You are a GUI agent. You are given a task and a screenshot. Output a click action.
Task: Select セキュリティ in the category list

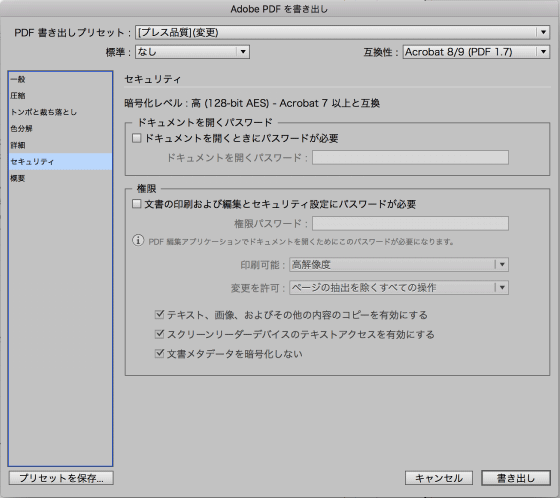click(60, 161)
